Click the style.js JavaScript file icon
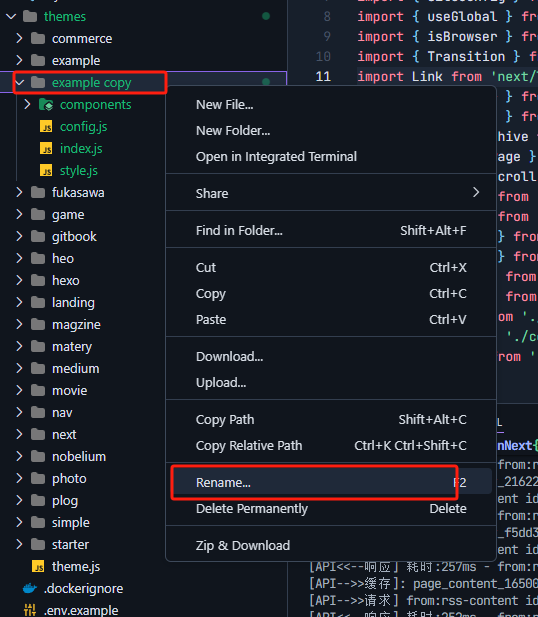The height and width of the screenshot is (617, 538). 46,171
